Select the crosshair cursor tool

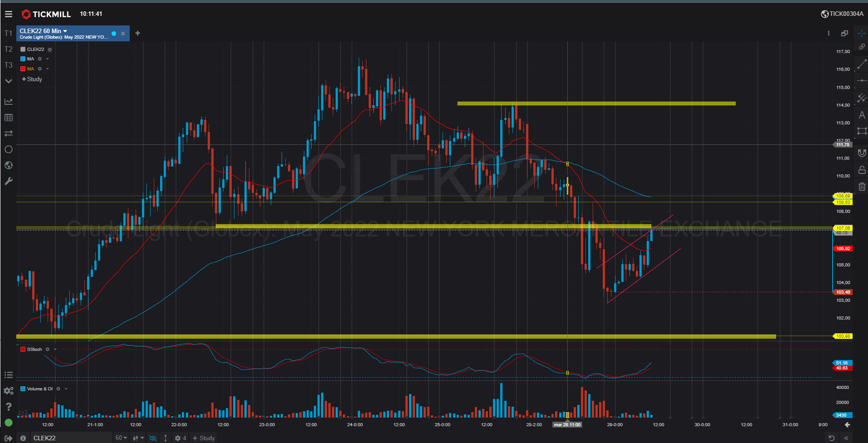[x=862, y=33]
